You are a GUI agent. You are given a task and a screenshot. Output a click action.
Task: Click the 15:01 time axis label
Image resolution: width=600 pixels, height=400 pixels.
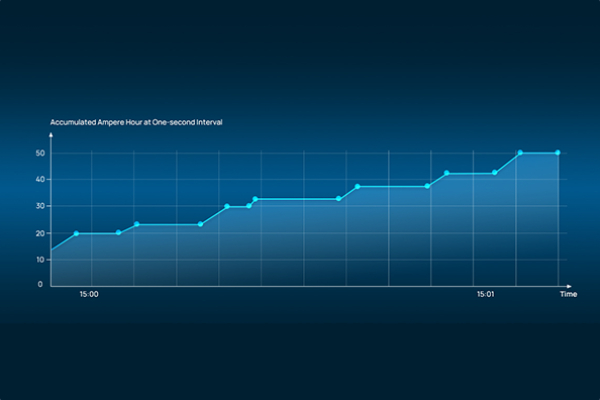point(486,294)
